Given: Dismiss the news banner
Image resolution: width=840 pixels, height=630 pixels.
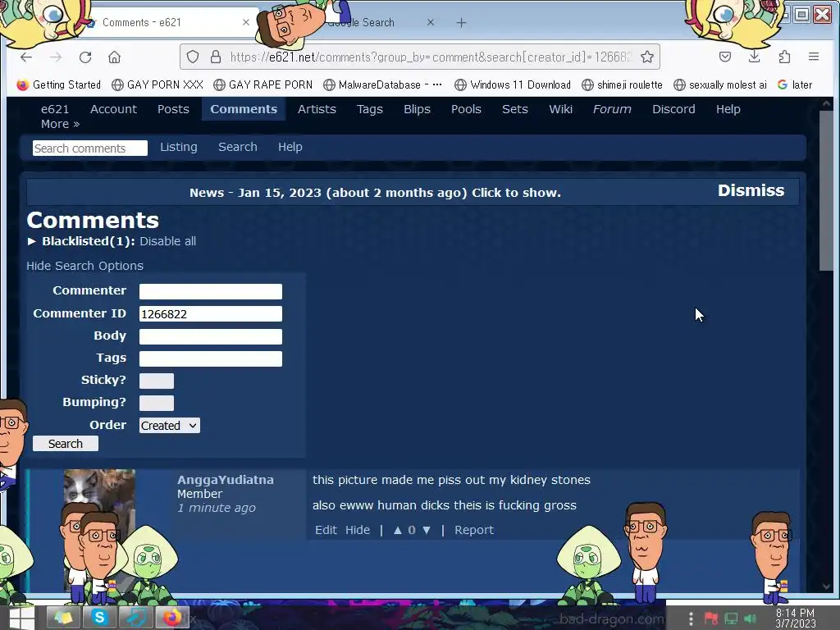Looking at the screenshot, I should pyautogui.click(x=751, y=190).
